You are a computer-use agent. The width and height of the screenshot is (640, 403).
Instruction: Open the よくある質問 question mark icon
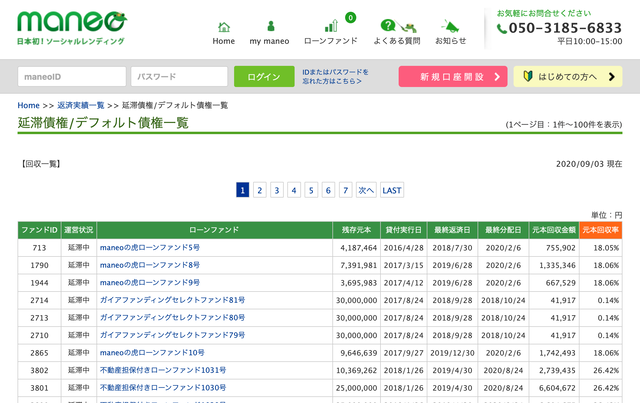pos(388,25)
